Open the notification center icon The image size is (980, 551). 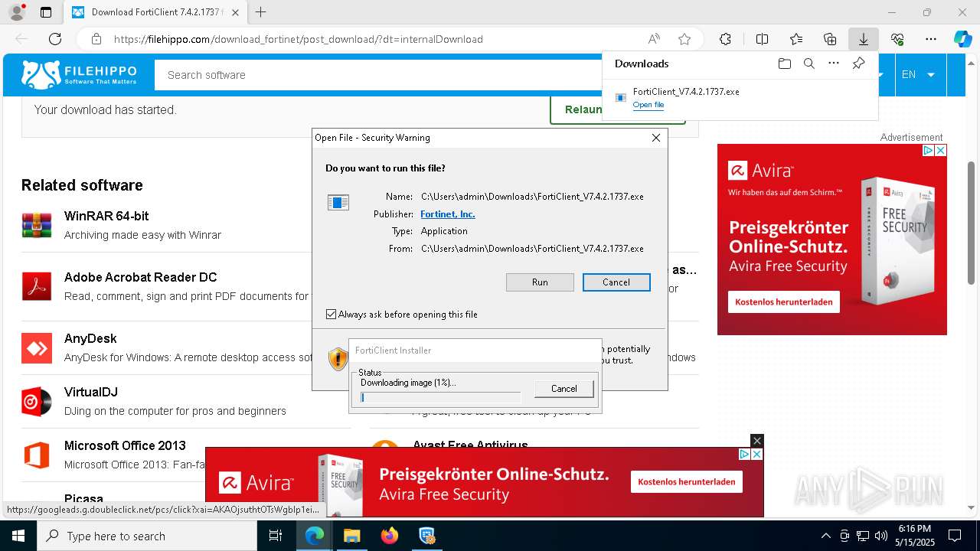955,536
